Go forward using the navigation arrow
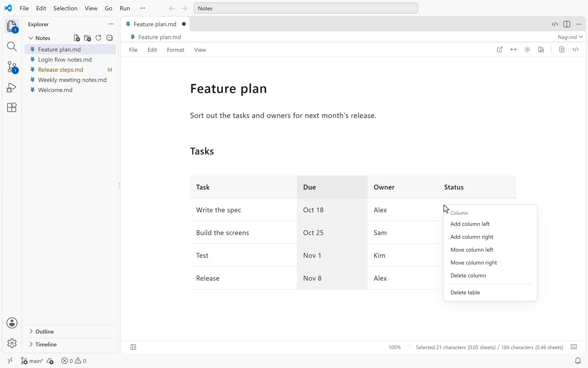 184,8
